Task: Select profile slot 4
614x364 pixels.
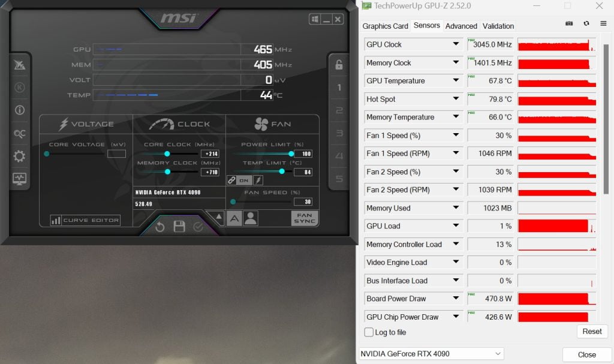Action: coord(339,156)
